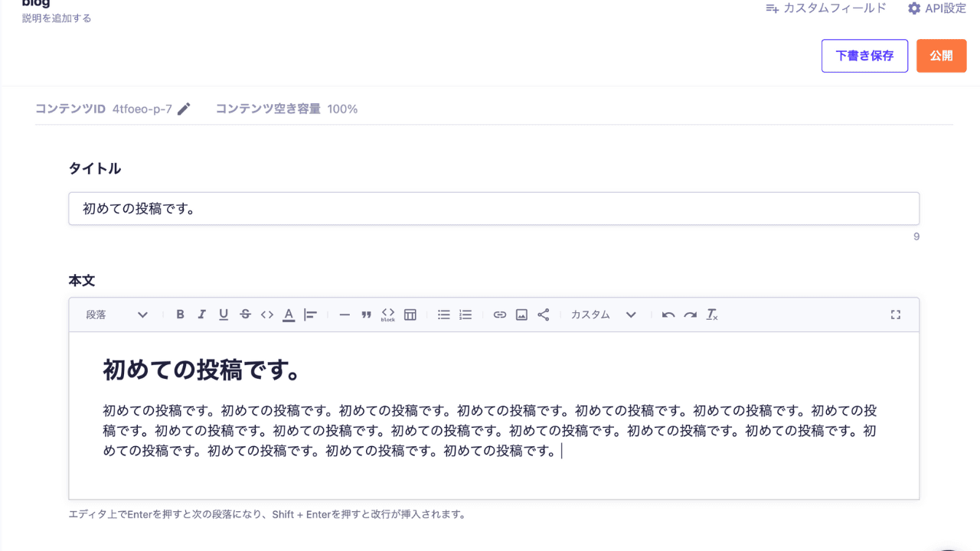The width and height of the screenshot is (980, 551).
Task: Insert a code block
Action: pyautogui.click(x=388, y=315)
